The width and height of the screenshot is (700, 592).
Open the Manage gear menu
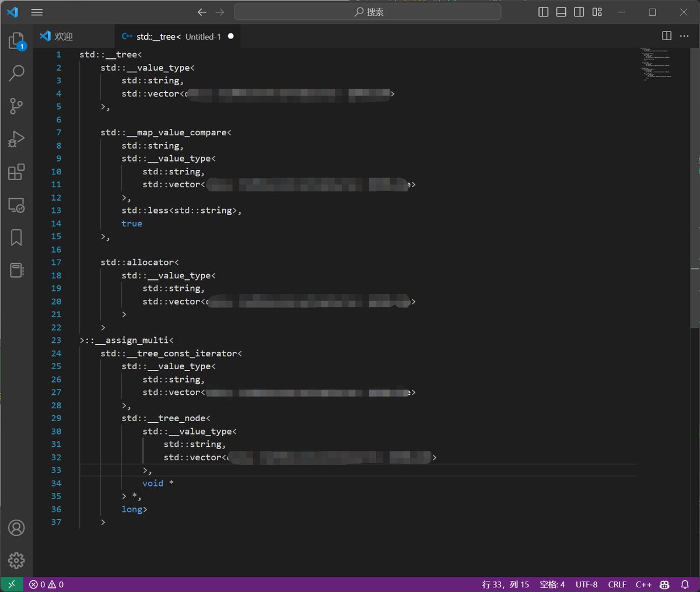(16, 561)
